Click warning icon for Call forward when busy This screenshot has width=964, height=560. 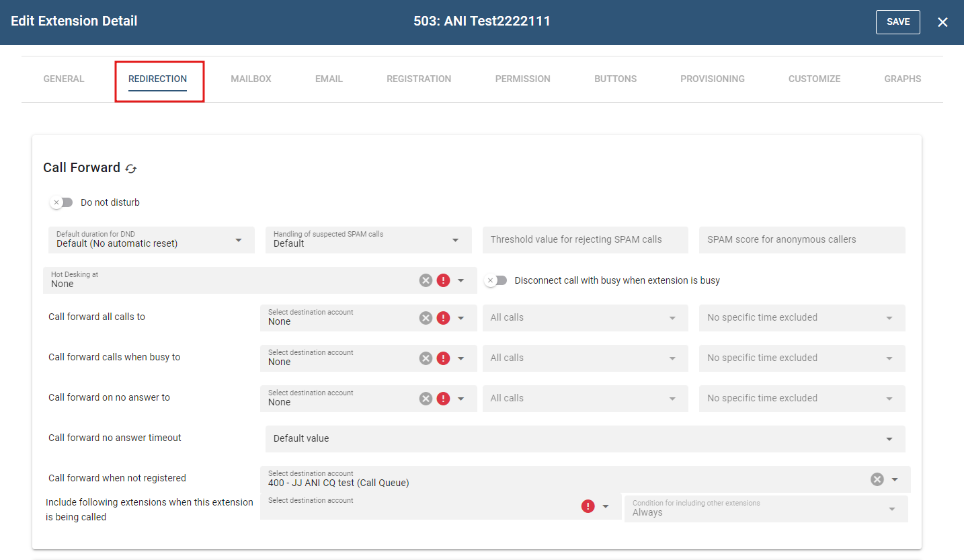click(x=443, y=358)
